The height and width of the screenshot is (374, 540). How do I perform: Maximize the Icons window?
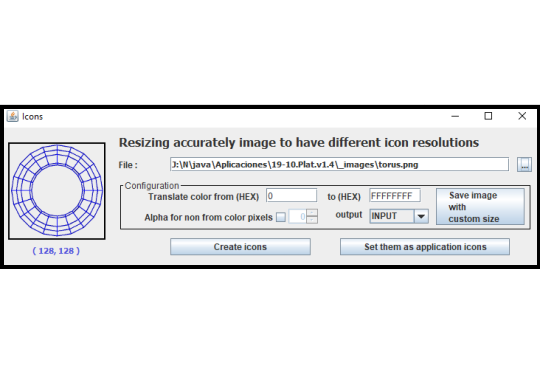tap(488, 116)
